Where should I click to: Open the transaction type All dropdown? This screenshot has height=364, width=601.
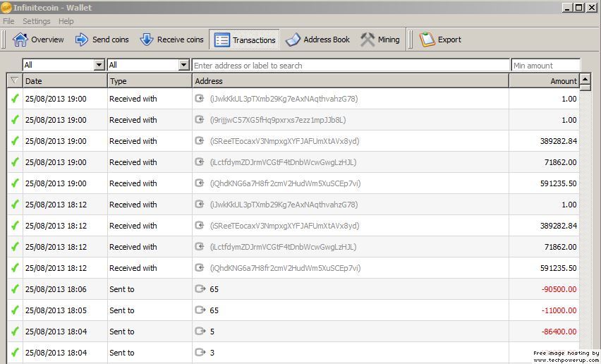[x=148, y=65]
